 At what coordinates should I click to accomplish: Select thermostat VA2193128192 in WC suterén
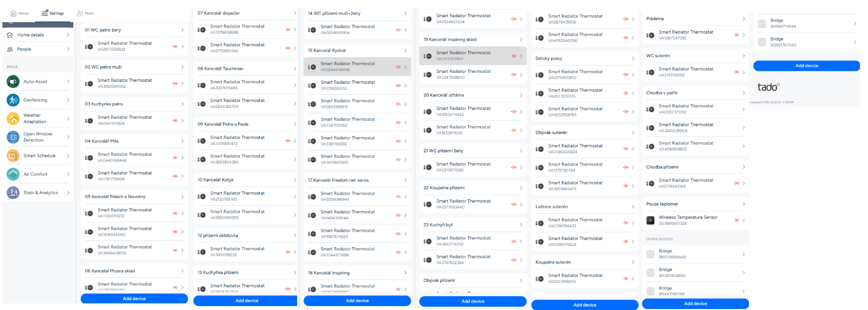695,72
